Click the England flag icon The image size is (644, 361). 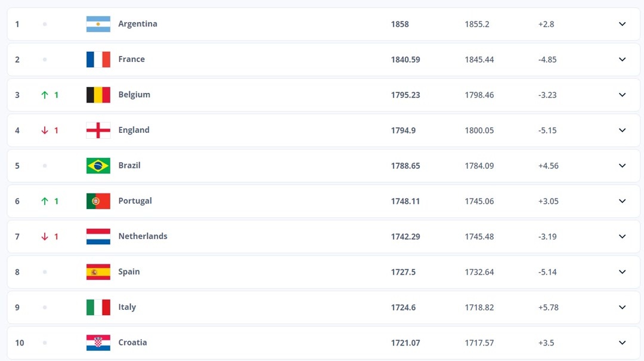point(98,130)
